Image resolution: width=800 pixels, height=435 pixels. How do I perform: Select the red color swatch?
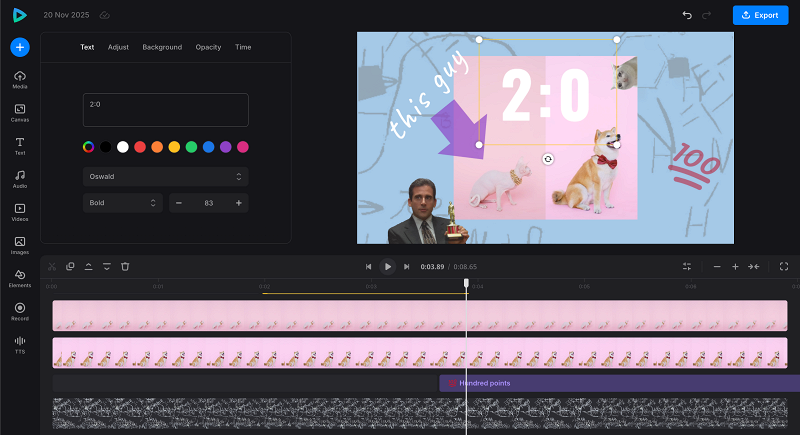pos(140,147)
